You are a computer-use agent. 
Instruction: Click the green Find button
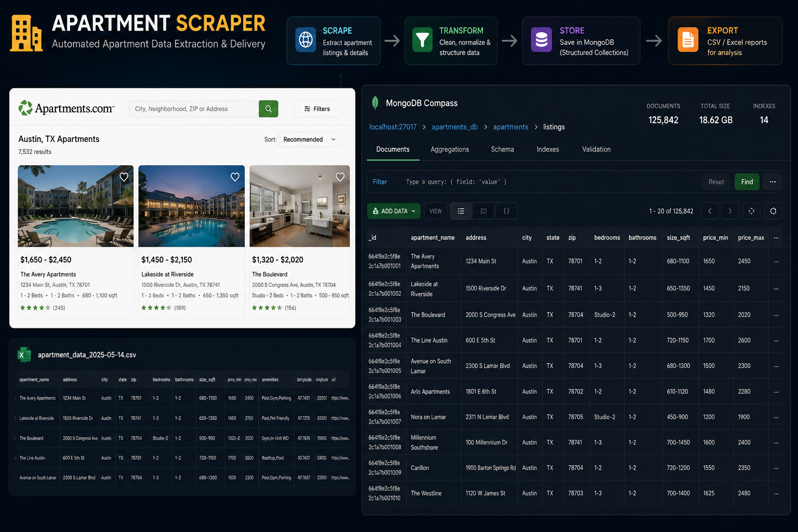(747, 182)
